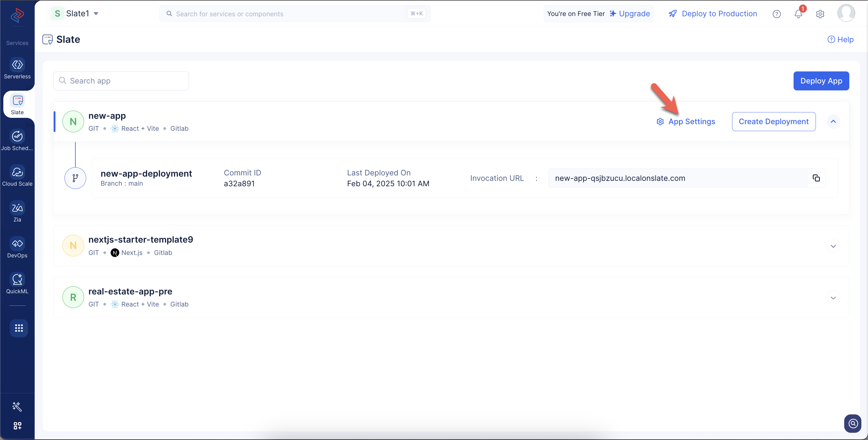Click the Deploy App button
The image size is (868, 440).
coord(821,81)
